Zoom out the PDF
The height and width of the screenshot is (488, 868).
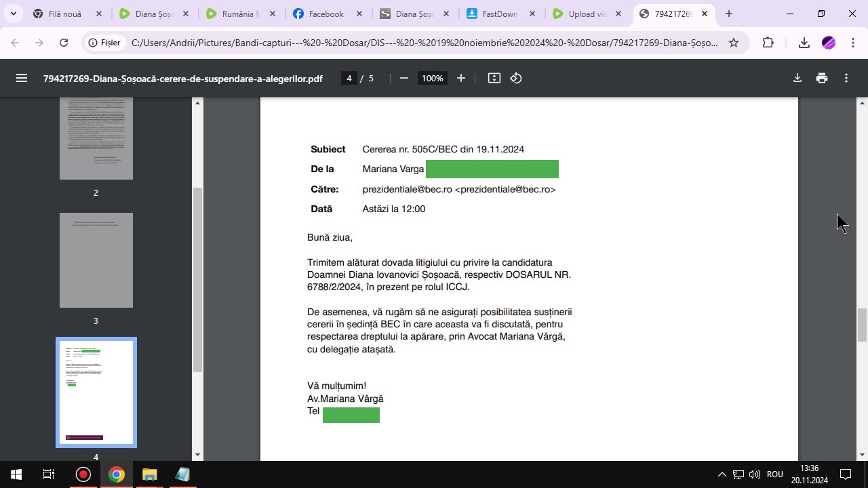pos(404,78)
